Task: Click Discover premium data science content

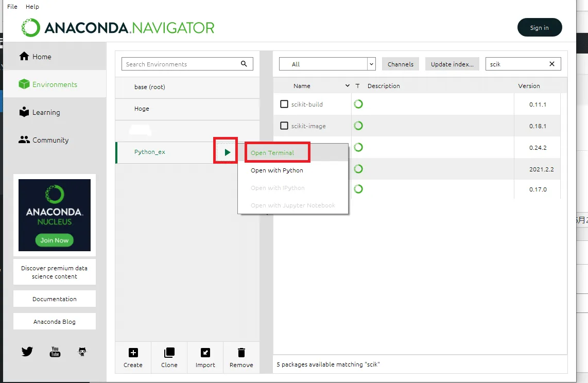Action: pos(55,272)
